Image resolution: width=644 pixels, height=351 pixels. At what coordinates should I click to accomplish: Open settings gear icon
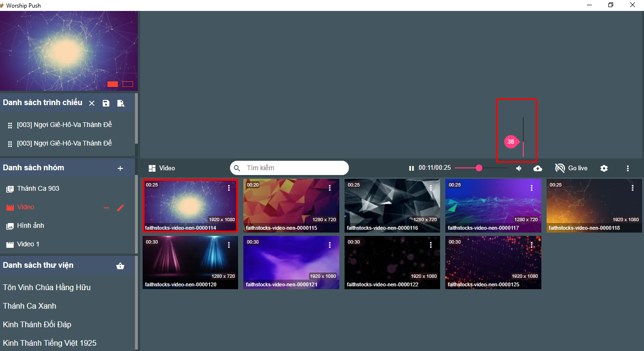[604, 168]
